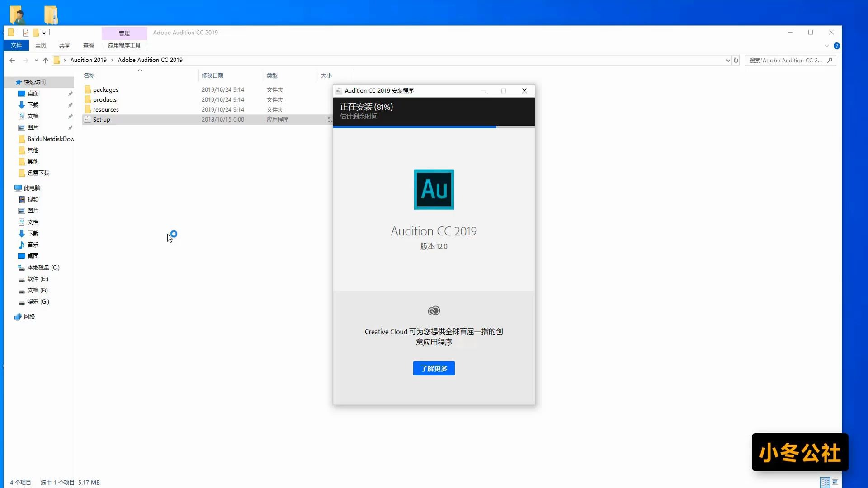Image resolution: width=868 pixels, height=488 pixels.
Task: Select 此电脑 in navigation pane
Action: click(x=32, y=188)
